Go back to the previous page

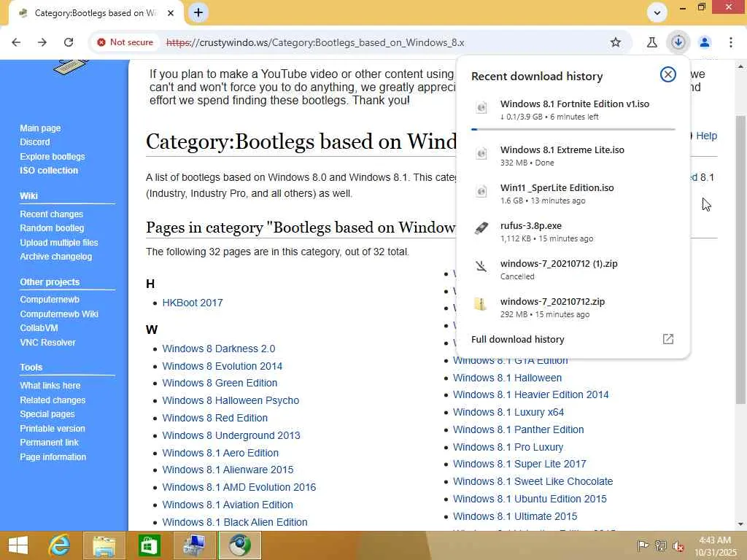[16, 42]
